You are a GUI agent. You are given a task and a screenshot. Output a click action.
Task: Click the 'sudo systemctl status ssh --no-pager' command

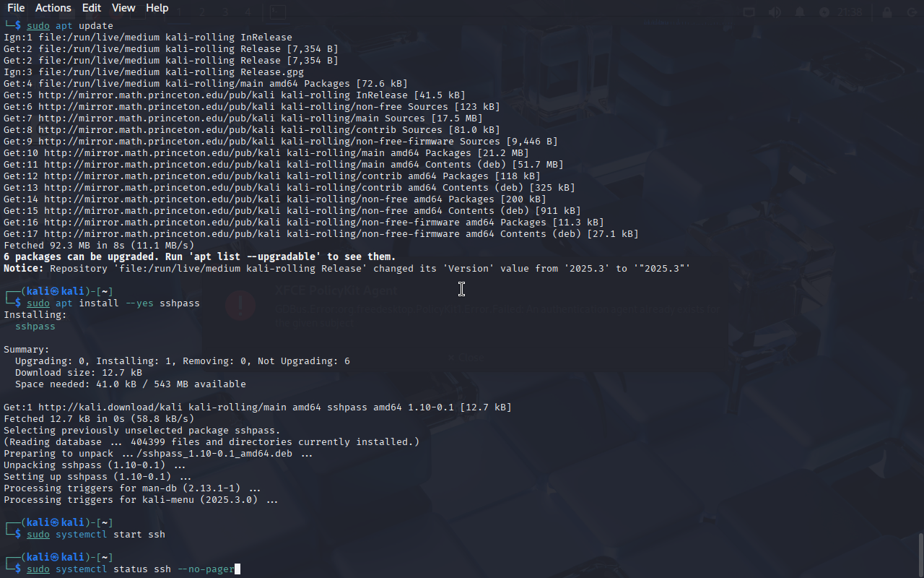coord(131,569)
